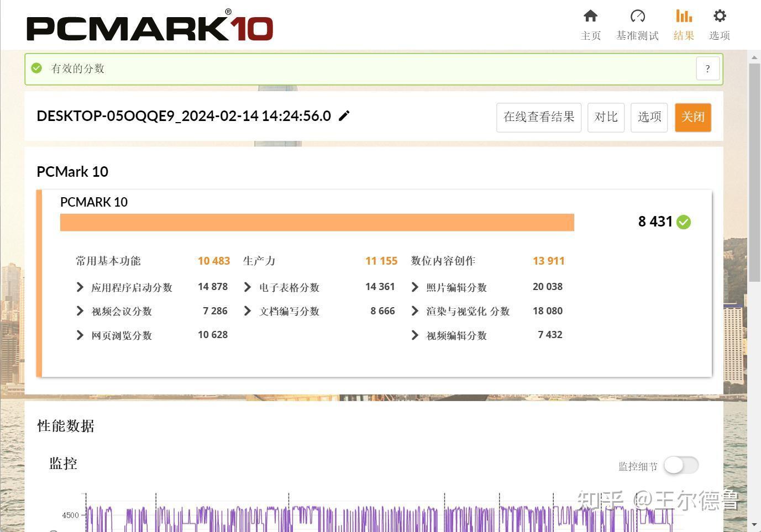Click the 生产力 score 11 155
The width and height of the screenshot is (761, 532).
tap(381, 261)
